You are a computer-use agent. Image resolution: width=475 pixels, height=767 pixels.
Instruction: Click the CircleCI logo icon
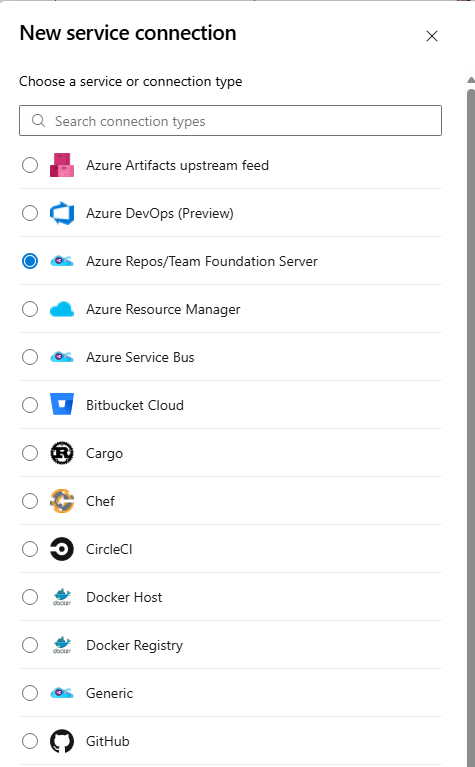pyautogui.click(x=62, y=549)
